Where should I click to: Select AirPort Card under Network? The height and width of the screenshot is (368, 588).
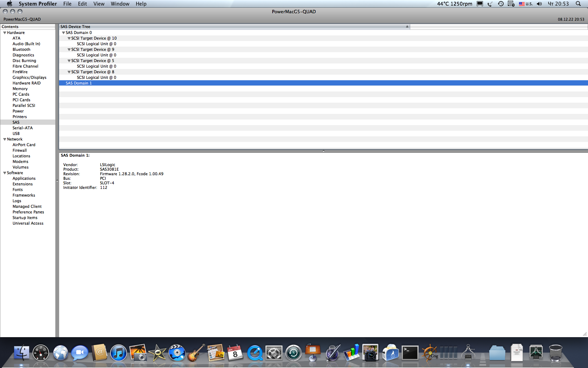point(24,145)
